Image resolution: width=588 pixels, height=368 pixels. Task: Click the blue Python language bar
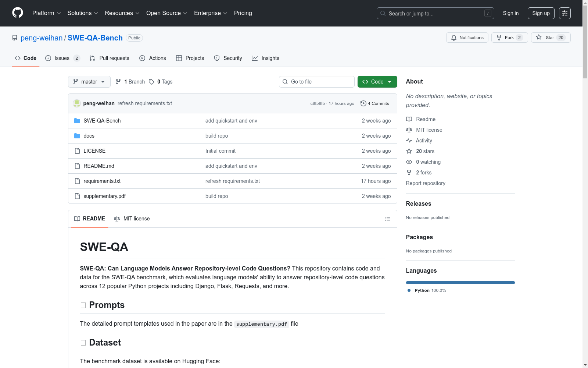(x=460, y=283)
